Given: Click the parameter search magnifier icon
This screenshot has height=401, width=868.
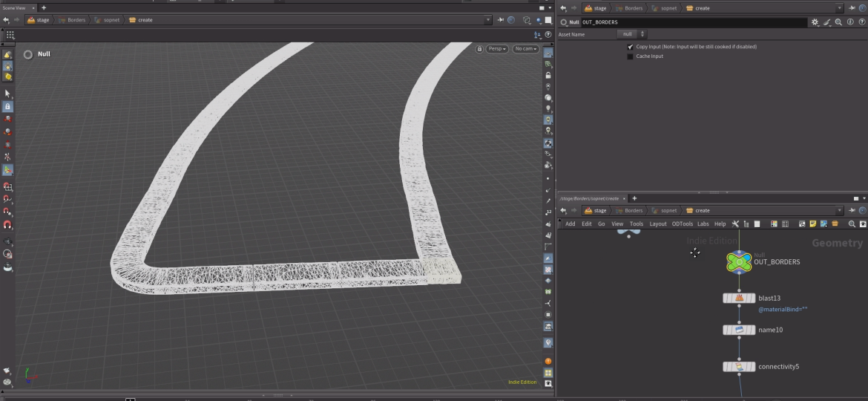Looking at the screenshot, I should (838, 22).
